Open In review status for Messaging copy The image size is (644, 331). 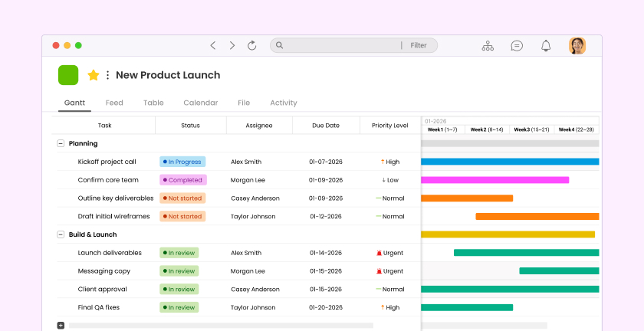tap(179, 271)
